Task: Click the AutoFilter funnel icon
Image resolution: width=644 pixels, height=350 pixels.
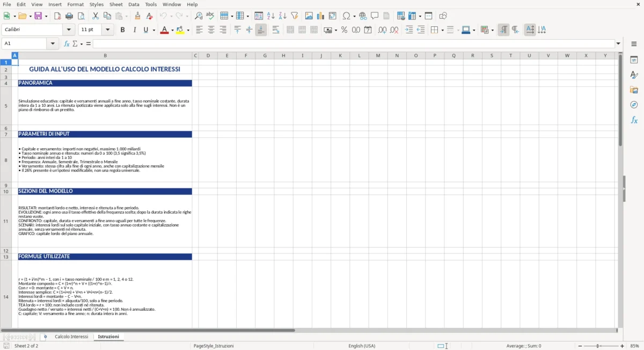Action: coord(294,16)
